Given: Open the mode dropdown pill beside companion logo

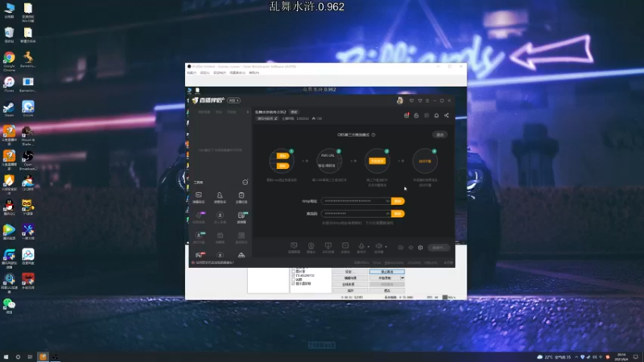Looking at the screenshot, I should tap(233, 101).
